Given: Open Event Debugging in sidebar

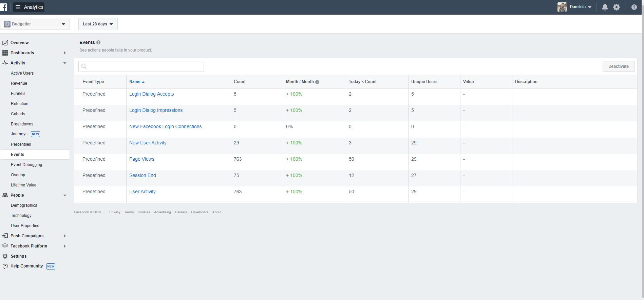Looking at the screenshot, I should 26,165.
